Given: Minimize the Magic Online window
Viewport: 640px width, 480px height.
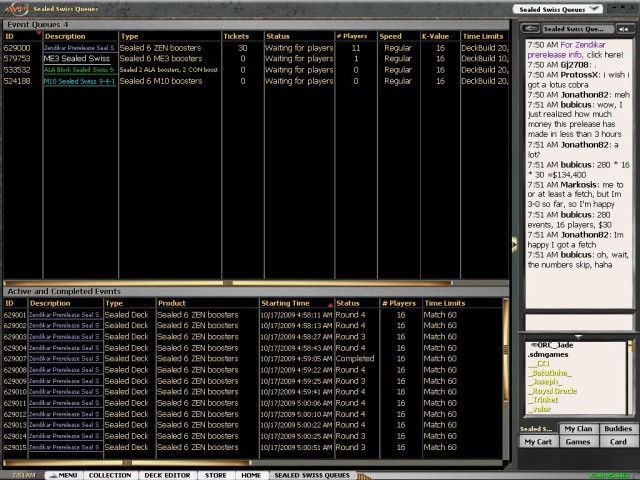Looking at the screenshot, I should [x=615, y=7].
